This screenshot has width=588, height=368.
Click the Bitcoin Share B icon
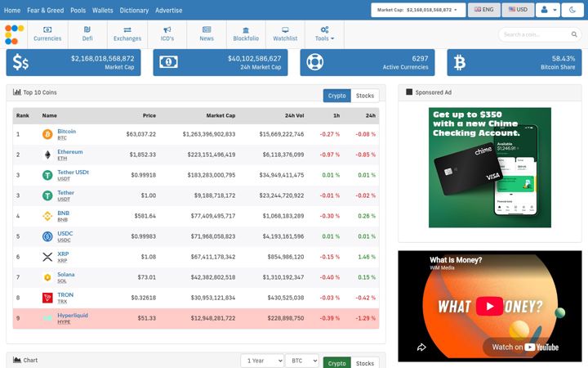[x=460, y=62]
